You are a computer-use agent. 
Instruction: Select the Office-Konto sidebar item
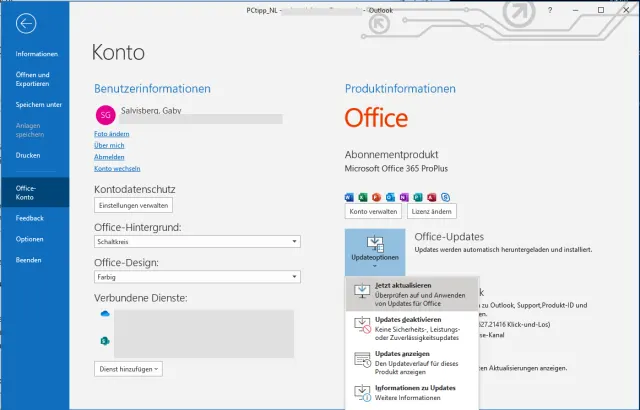pyautogui.click(x=35, y=193)
